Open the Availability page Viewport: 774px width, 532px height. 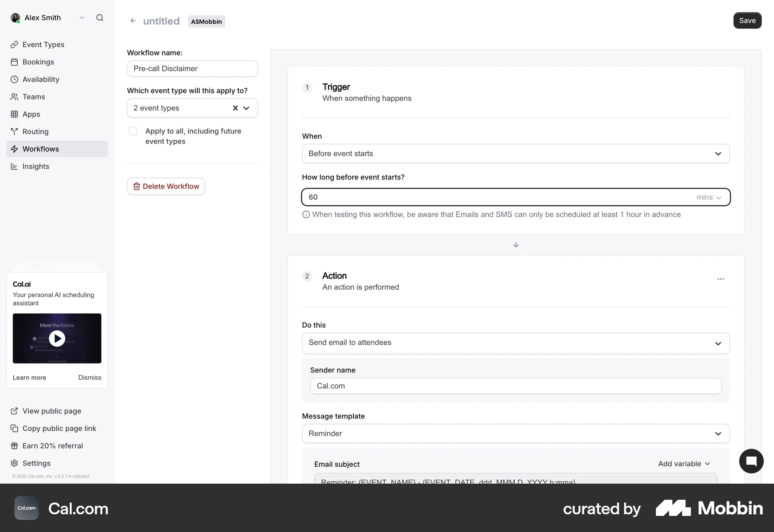pos(41,79)
